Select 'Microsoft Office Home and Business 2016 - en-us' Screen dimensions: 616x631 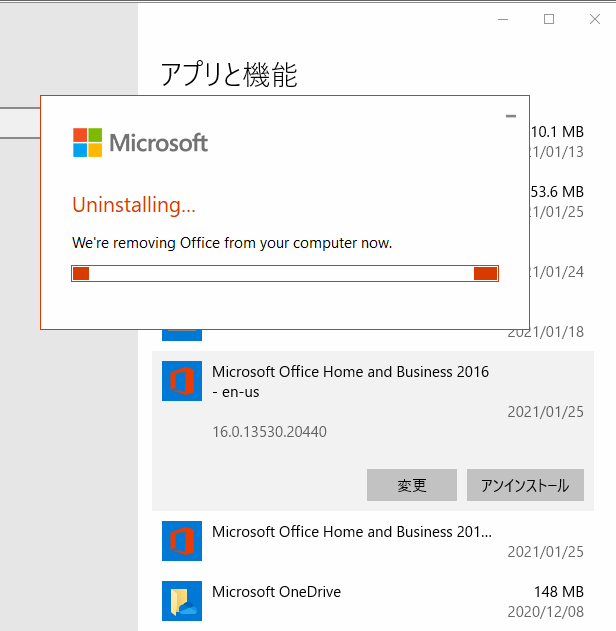[x=373, y=431]
